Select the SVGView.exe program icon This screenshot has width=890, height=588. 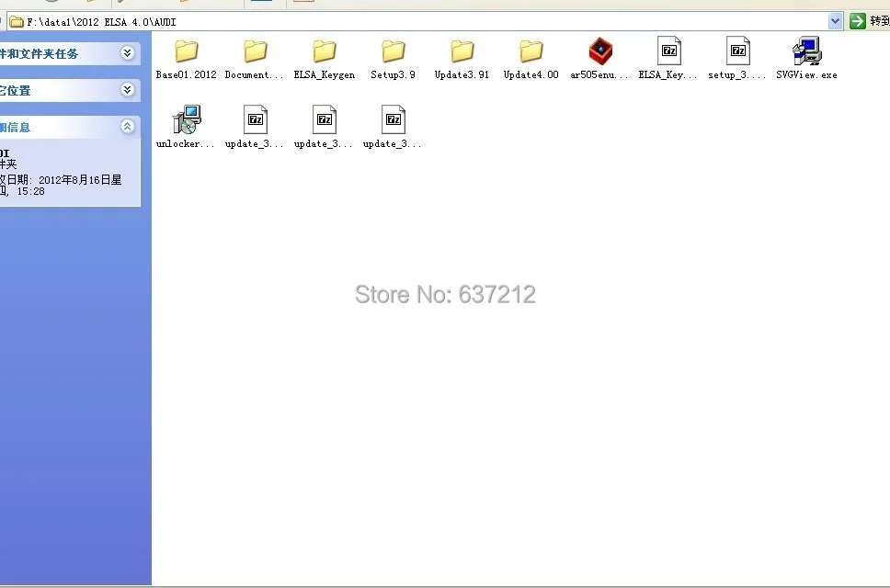pos(806,51)
